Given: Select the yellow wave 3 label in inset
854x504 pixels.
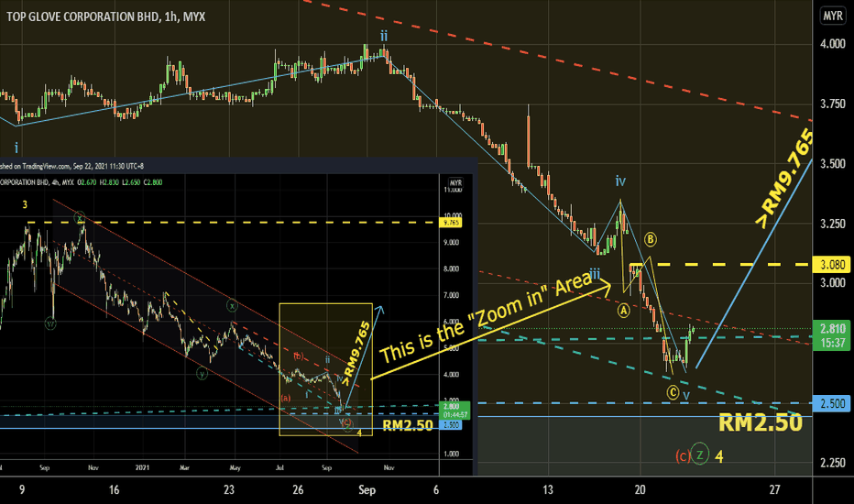Looking at the screenshot, I should (x=25, y=205).
